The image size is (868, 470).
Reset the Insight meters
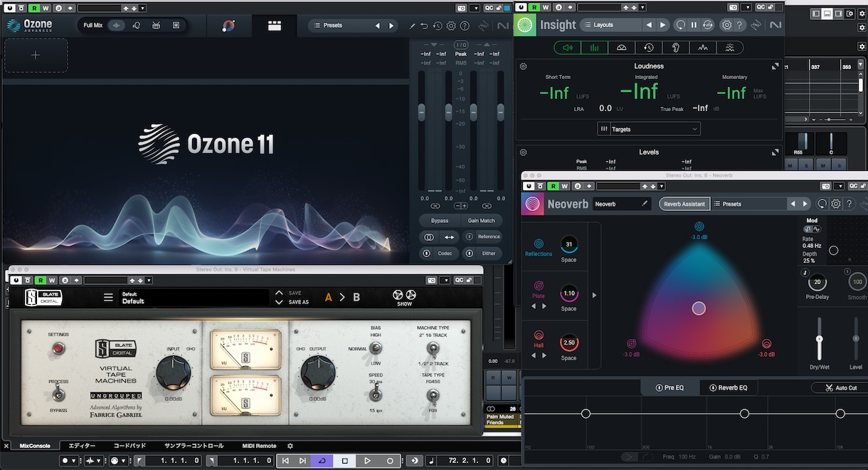pyautogui.click(x=680, y=25)
